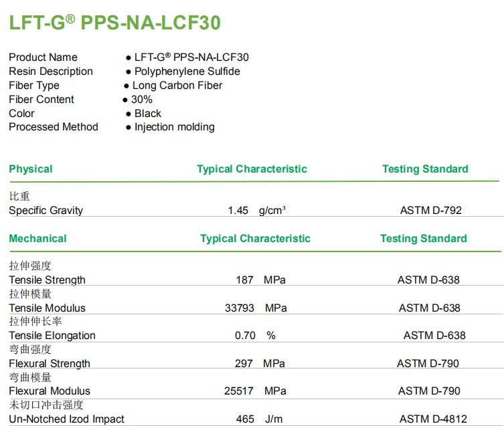
Task: Click the Chinese label '弯曲强度'
Action: point(30,349)
